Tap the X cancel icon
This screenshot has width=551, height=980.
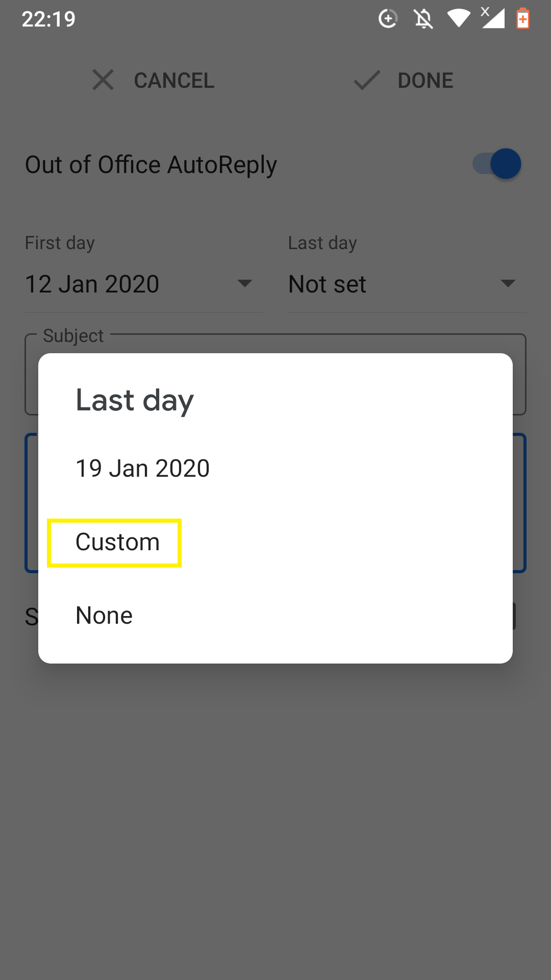(103, 80)
